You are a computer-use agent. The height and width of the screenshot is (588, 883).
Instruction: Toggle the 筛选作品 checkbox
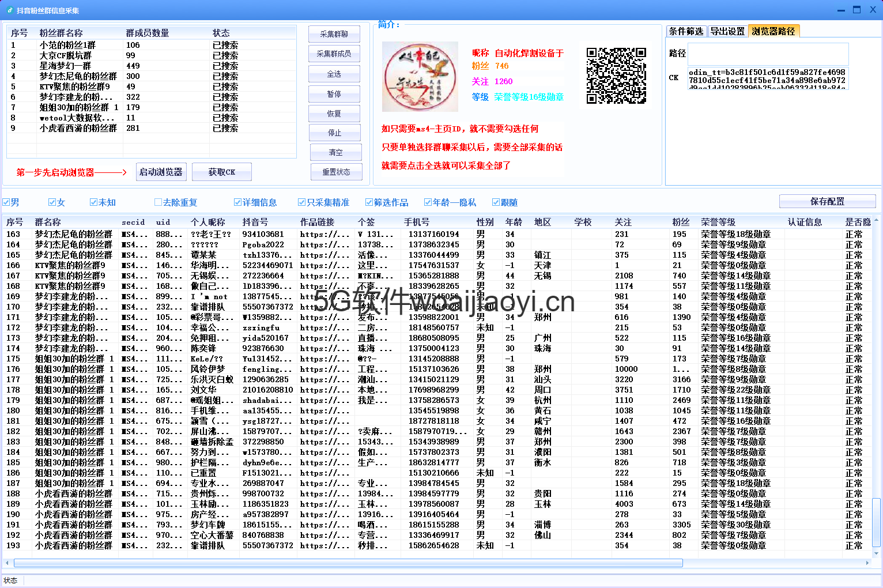(x=387, y=202)
